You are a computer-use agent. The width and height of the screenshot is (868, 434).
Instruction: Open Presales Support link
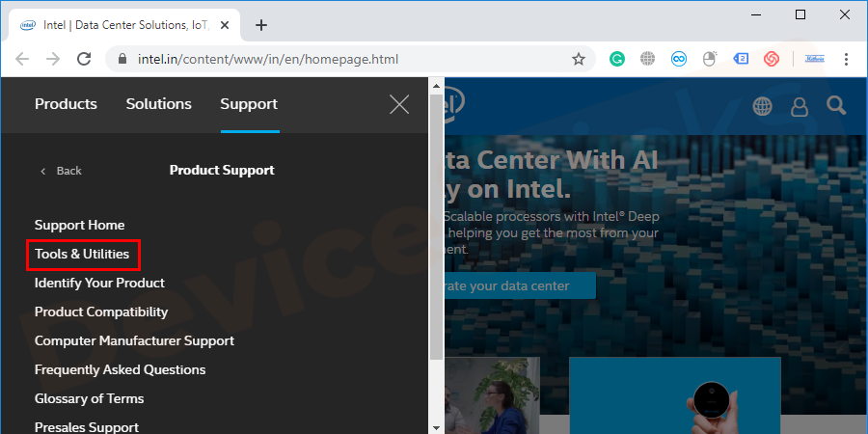pyautogui.click(x=87, y=427)
